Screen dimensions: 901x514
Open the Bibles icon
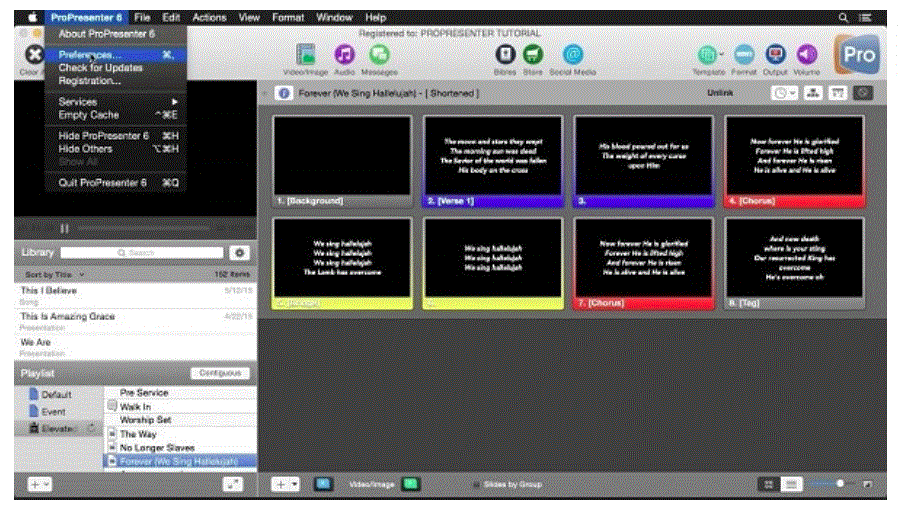click(x=505, y=55)
